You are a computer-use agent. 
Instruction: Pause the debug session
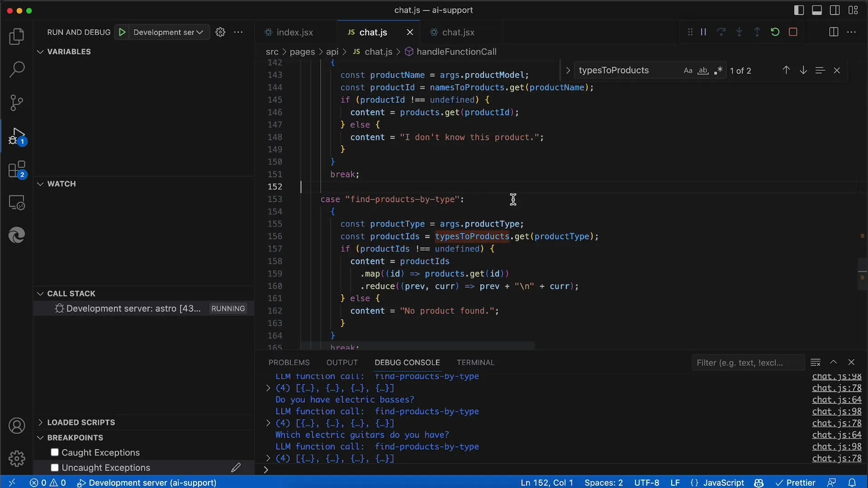tap(703, 32)
